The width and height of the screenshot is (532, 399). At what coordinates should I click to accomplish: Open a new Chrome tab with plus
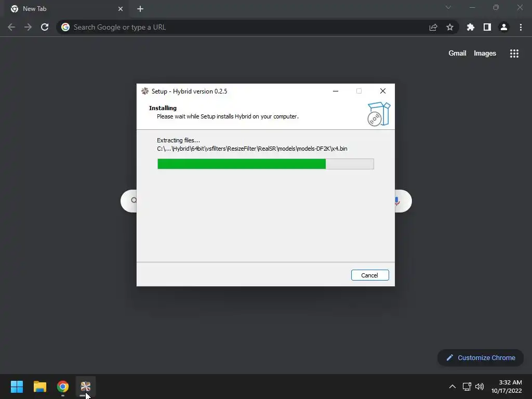pyautogui.click(x=140, y=9)
